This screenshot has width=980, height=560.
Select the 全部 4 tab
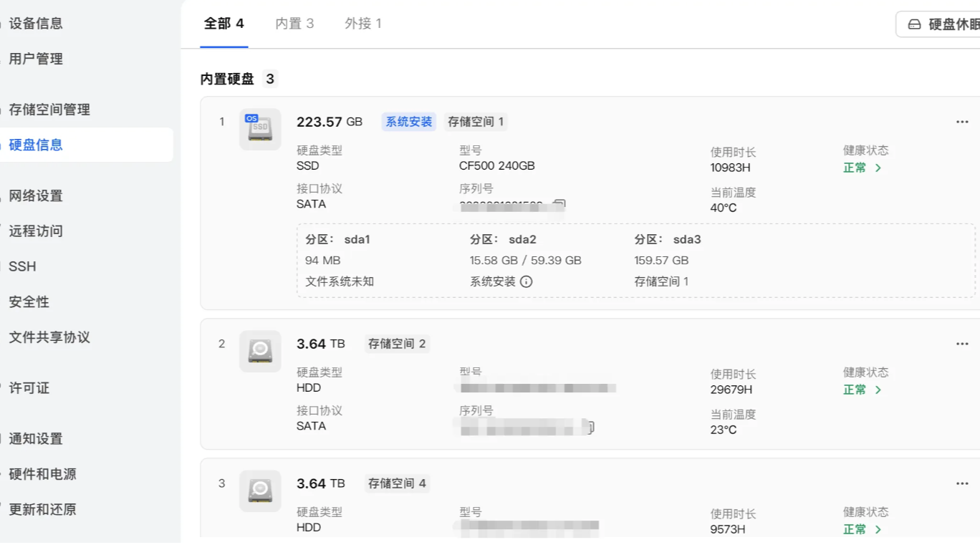coord(224,24)
